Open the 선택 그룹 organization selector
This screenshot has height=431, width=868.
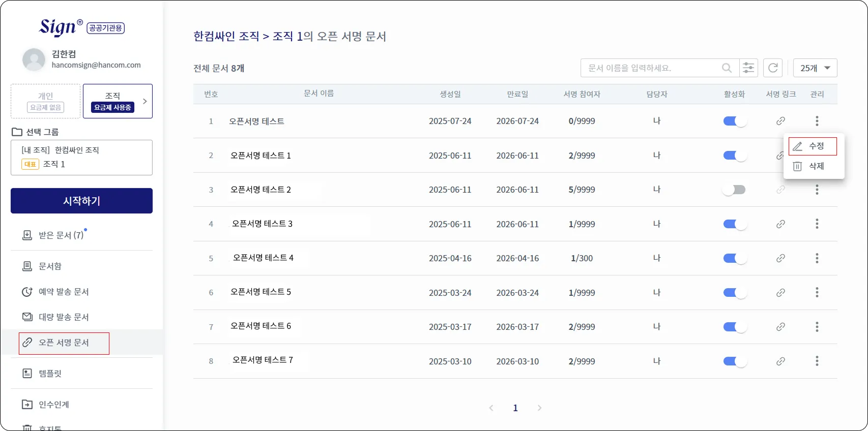point(81,158)
